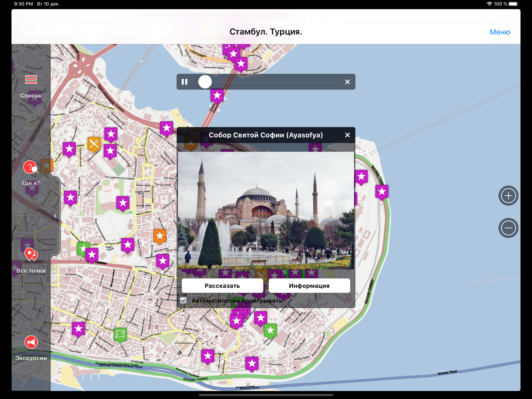
Task: Click the audio progress slider knob
Action: pyautogui.click(x=205, y=82)
